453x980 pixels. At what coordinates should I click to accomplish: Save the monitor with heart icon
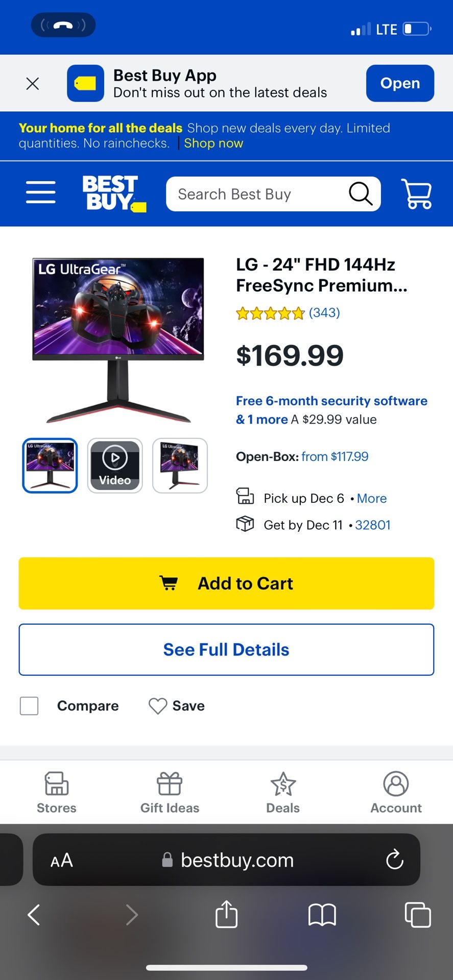tap(158, 706)
